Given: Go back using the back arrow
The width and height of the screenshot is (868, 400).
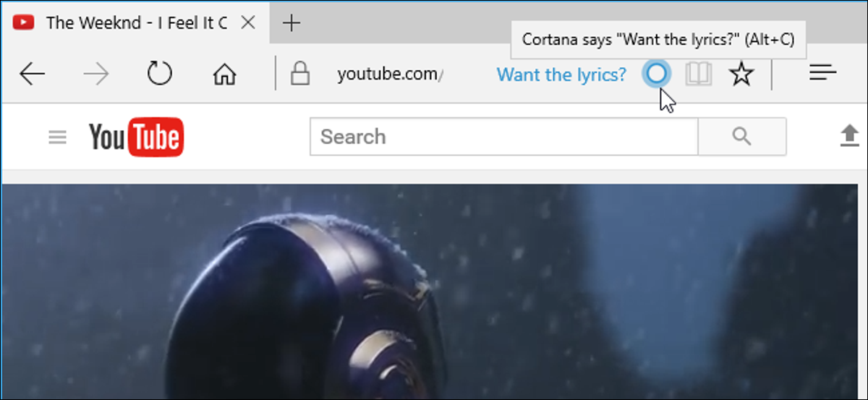Looking at the screenshot, I should coord(33,73).
